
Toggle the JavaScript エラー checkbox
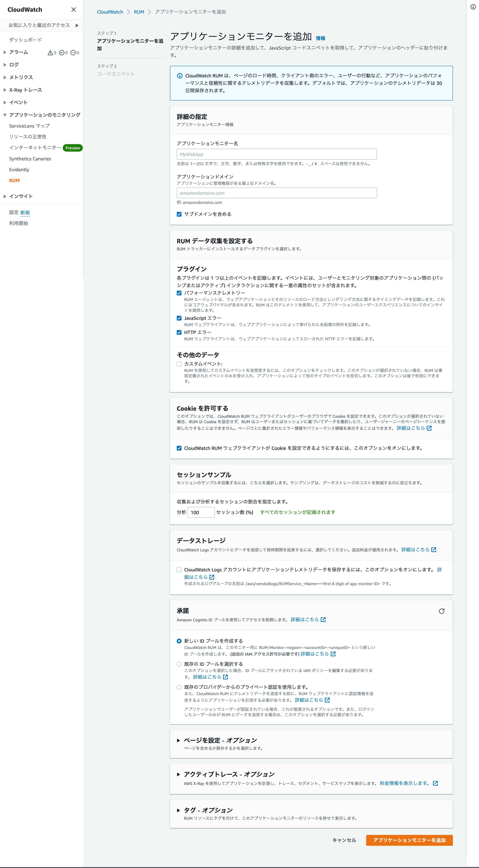pos(179,318)
